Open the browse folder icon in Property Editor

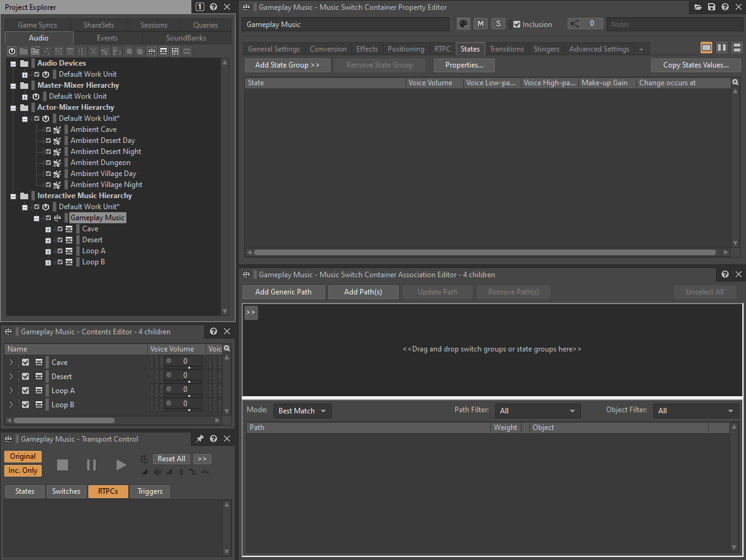point(698,7)
